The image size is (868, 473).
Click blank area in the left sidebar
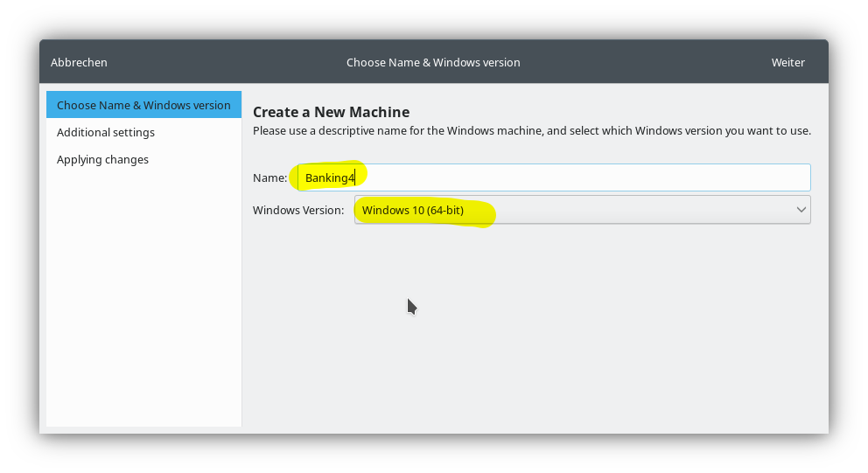143,306
